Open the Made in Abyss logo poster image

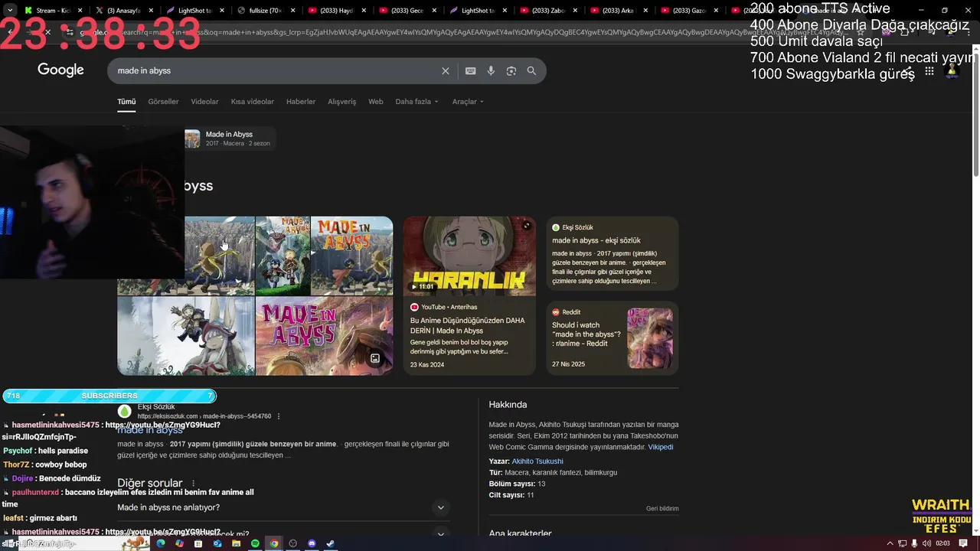(x=351, y=256)
